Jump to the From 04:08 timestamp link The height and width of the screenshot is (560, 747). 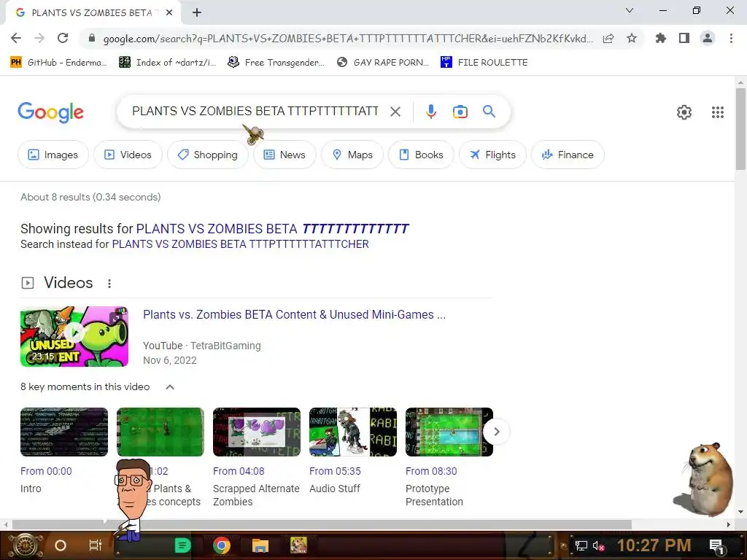(239, 471)
